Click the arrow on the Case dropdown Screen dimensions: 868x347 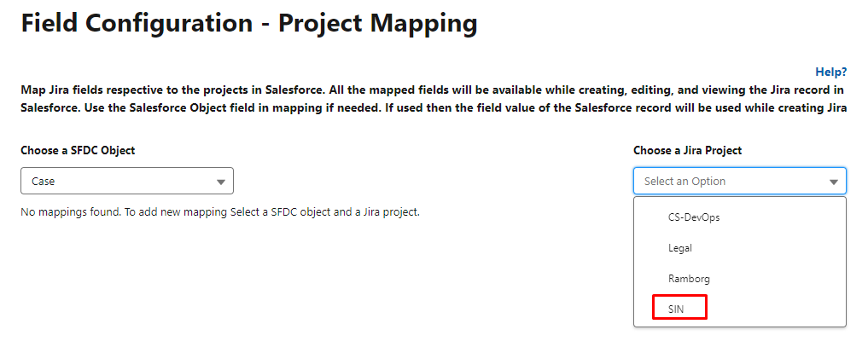click(221, 182)
